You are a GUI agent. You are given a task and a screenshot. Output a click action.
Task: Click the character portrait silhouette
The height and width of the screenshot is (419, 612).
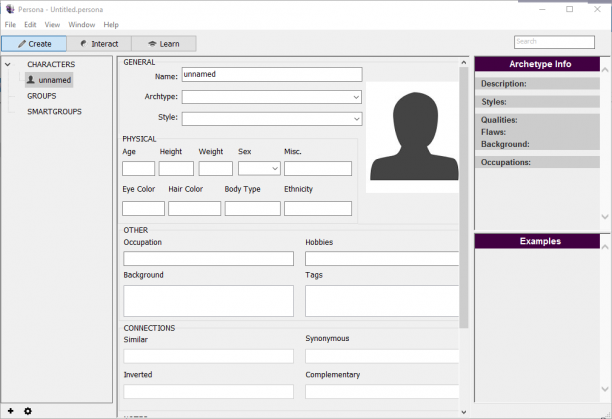click(414, 137)
